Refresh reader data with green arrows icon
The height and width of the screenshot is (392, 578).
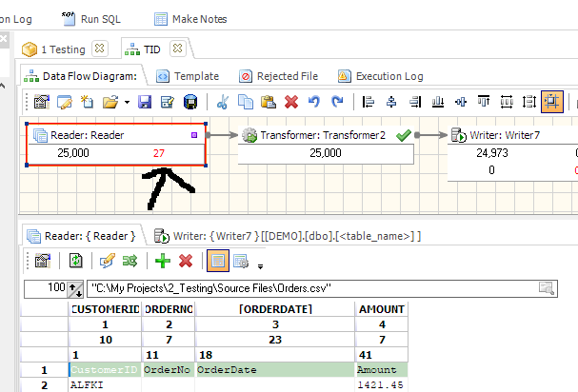tap(76, 261)
